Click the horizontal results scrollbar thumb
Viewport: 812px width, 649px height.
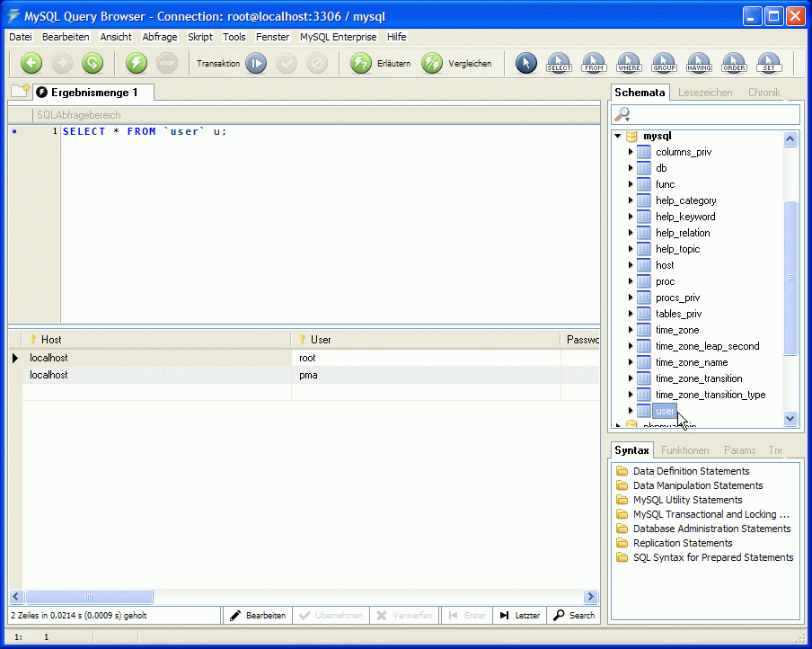point(89,597)
